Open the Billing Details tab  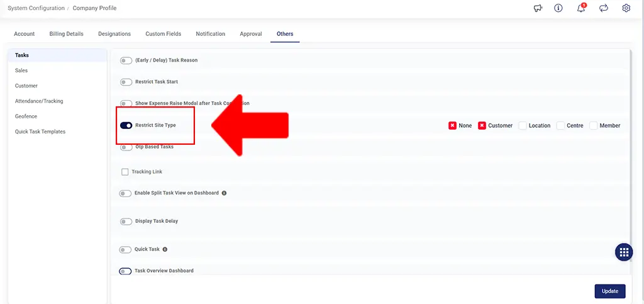click(x=67, y=34)
